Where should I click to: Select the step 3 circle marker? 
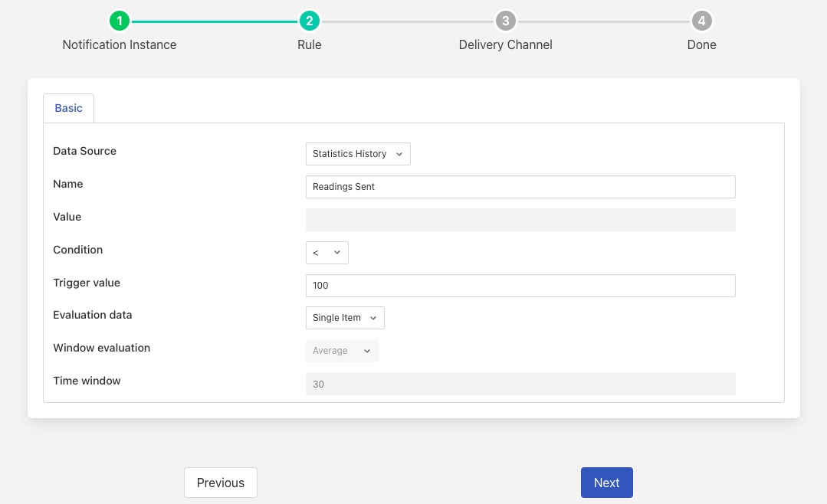click(505, 21)
